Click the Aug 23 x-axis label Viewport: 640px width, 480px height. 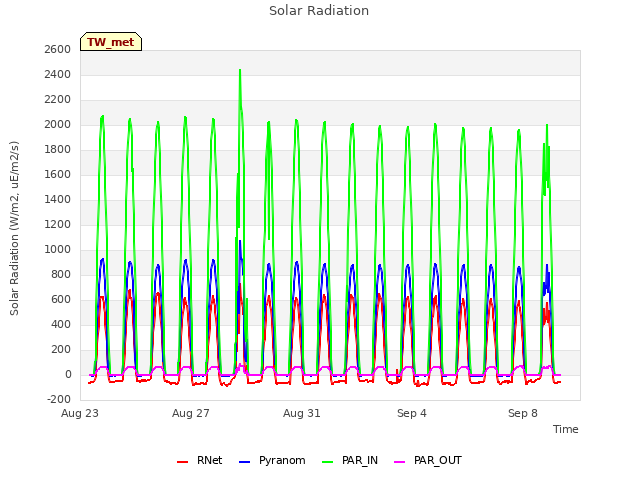pyautogui.click(x=80, y=413)
